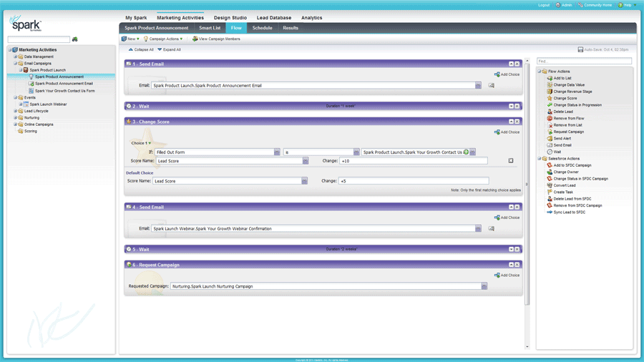Remove Choice 1 with its small X box
The height and width of the screenshot is (362, 644).
click(x=511, y=160)
